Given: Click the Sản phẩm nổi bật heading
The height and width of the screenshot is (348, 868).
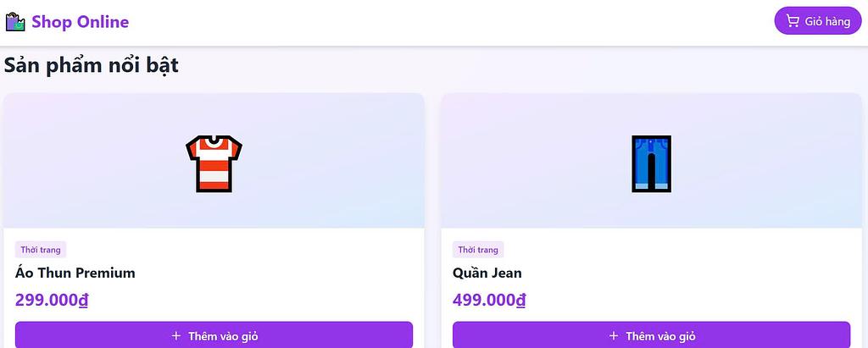Looking at the screenshot, I should (x=92, y=64).
